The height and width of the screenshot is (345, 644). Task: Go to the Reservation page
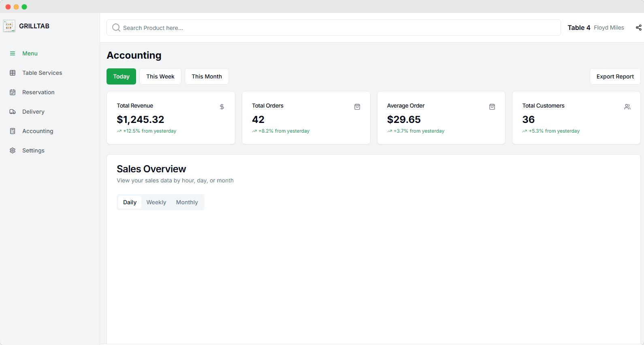pos(38,92)
